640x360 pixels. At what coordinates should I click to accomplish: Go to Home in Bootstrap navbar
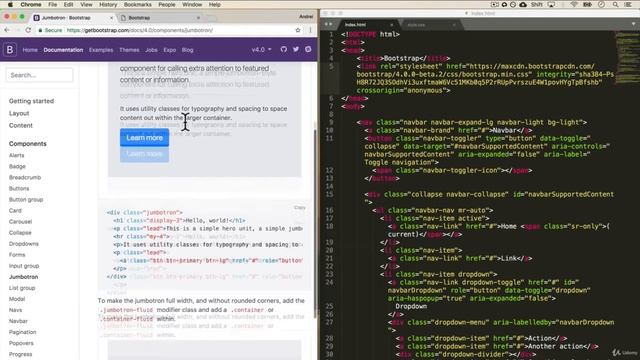click(30, 50)
